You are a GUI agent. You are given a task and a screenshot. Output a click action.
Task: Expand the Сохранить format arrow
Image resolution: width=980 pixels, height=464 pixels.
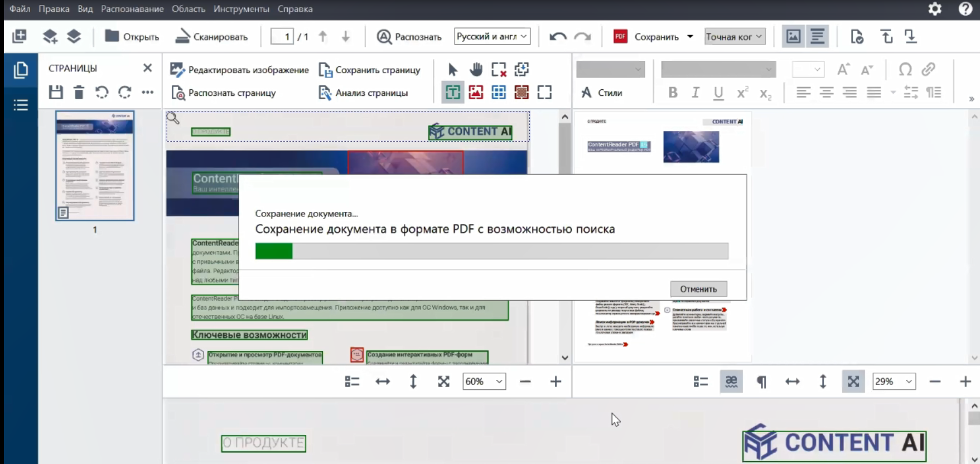[690, 37]
